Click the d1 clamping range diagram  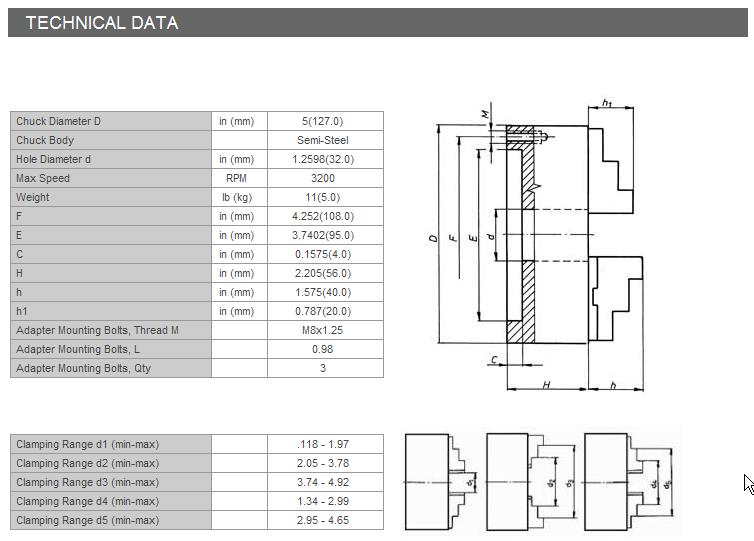pyautogui.click(x=441, y=482)
